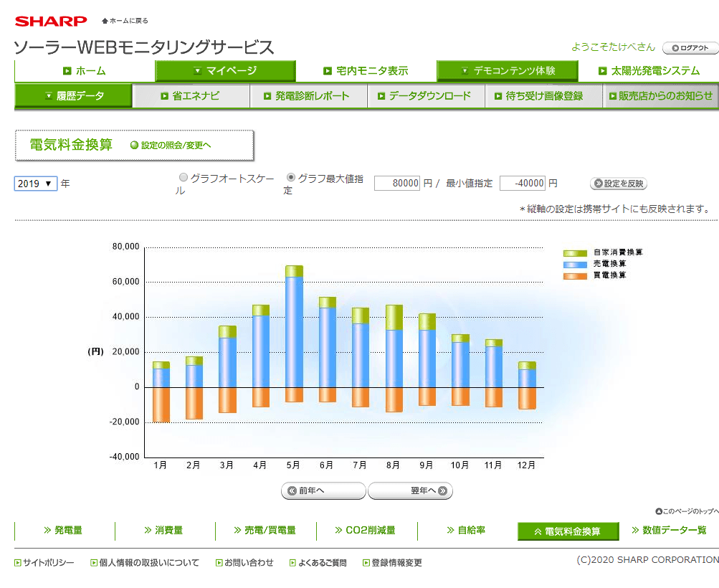Click the arrow icon on データダウンロード
The width and height of the screenshot is (719, 588).
click(x=381, y=96)
